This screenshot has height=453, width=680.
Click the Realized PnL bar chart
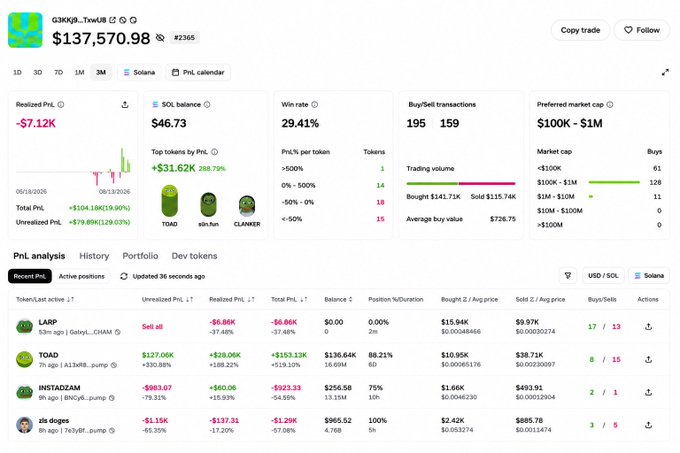point(73,167)
